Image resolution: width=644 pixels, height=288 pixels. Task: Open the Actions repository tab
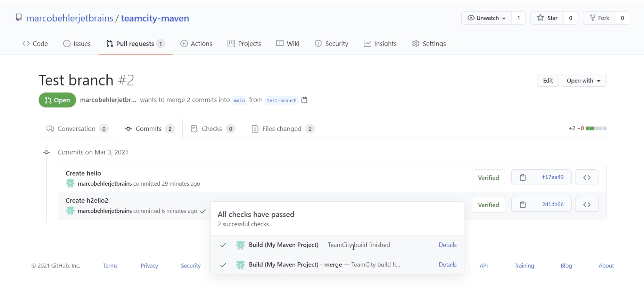(196, 44)
